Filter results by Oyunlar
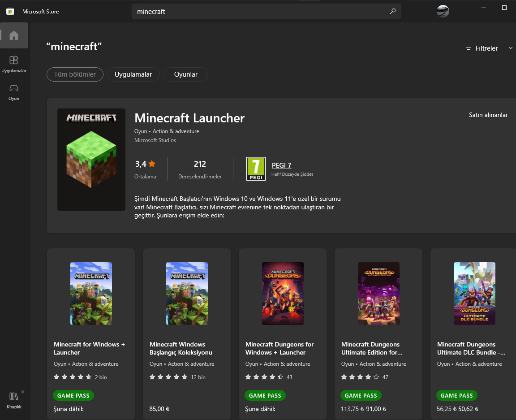The width and height of the screenshot is (516, 420). [x=185, y=74]
